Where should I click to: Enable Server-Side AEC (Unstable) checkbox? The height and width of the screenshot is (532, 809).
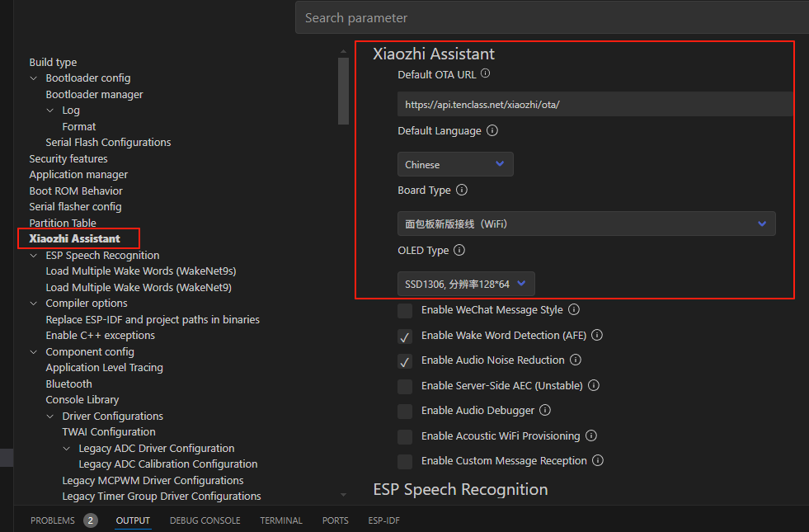405,387
